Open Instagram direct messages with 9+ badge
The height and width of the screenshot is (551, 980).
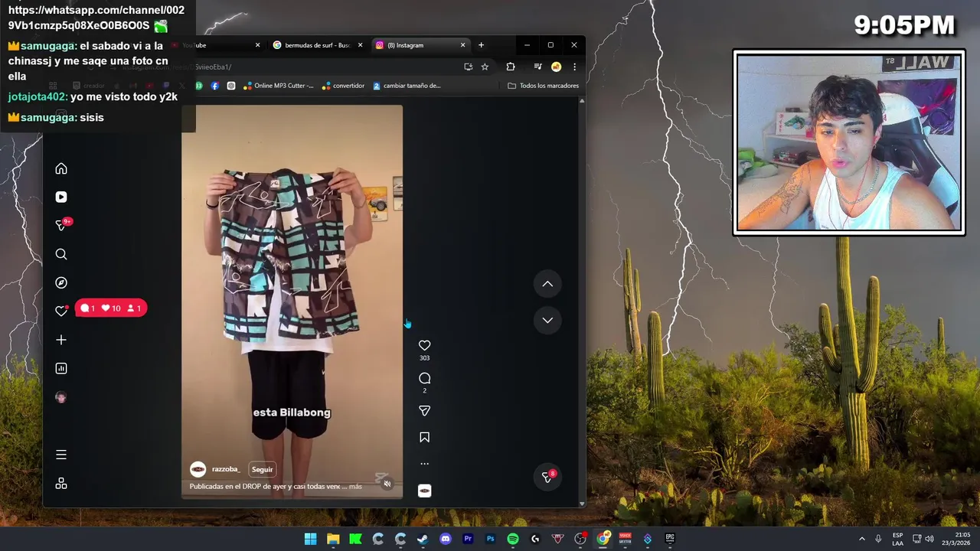click(62, 225)
